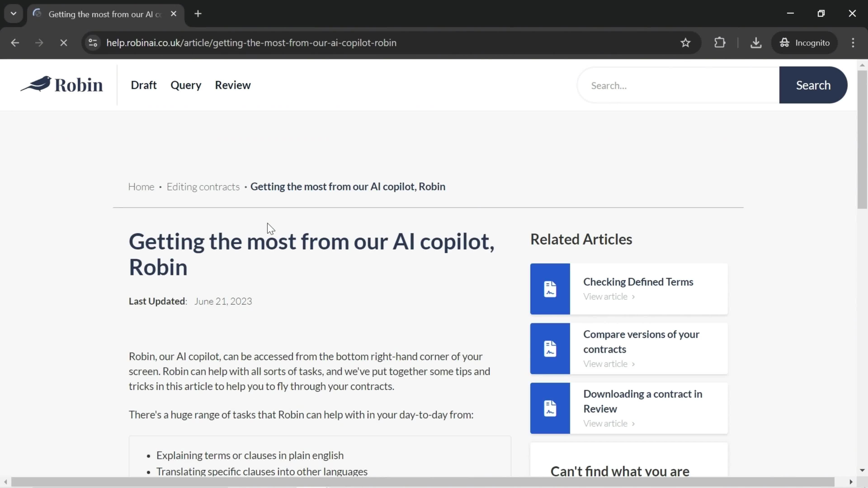Click breadcrumb 'Getting the most from our AI copilot, Robin'
The height and width of the screenshot is (488, 868).
pos(348,187)
